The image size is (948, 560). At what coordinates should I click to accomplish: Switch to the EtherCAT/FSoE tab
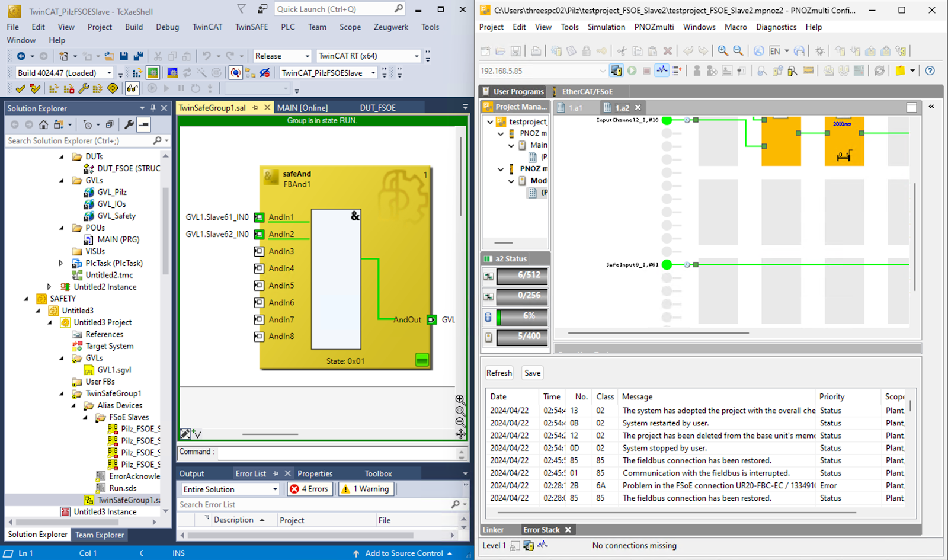(587, 91)
